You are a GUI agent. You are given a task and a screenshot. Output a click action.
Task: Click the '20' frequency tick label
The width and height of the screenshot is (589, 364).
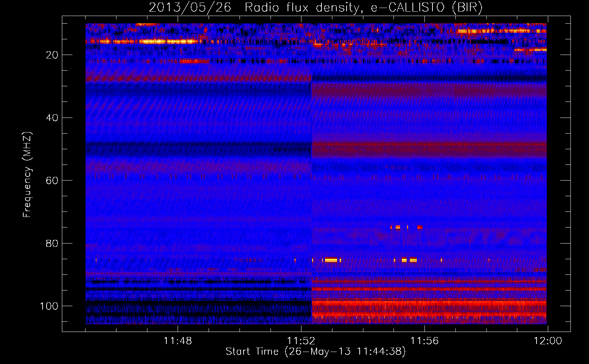(52, 55)
